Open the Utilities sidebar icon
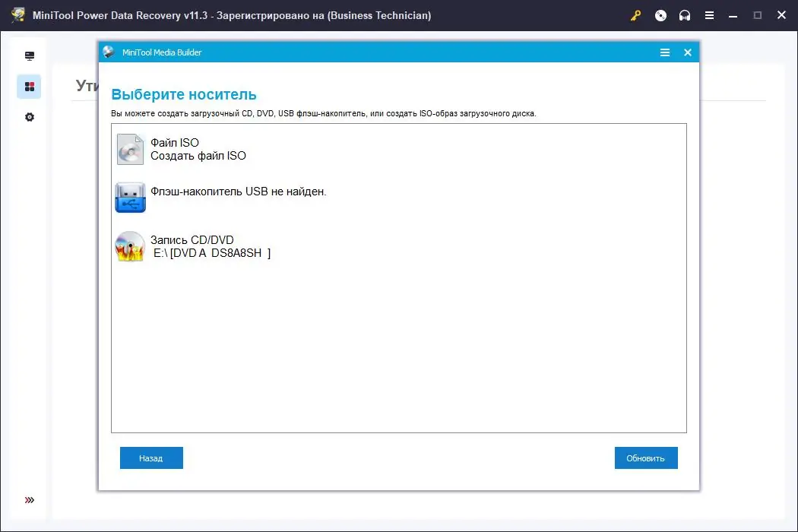 tap(30, 87)
